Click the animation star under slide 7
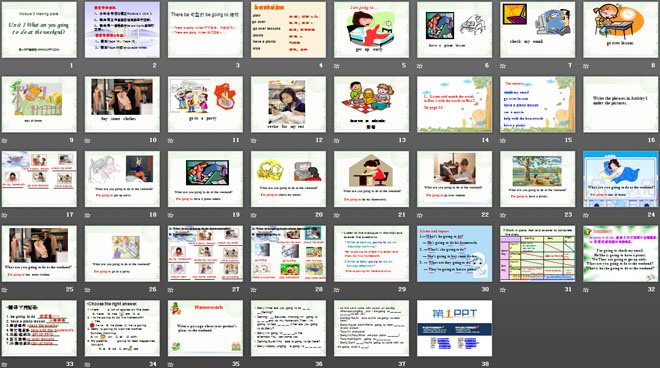Viewport: 660px width, 368px height. click(503, 66)
